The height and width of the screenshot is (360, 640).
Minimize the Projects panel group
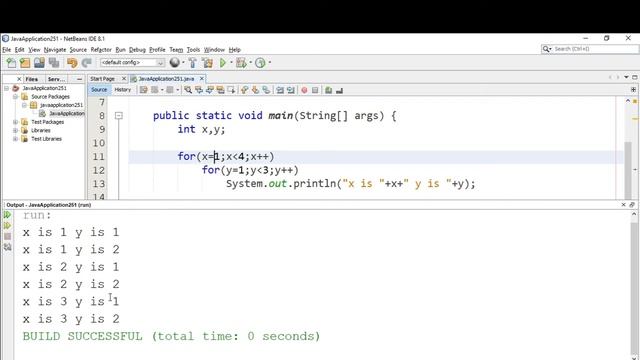coord(79,79)
